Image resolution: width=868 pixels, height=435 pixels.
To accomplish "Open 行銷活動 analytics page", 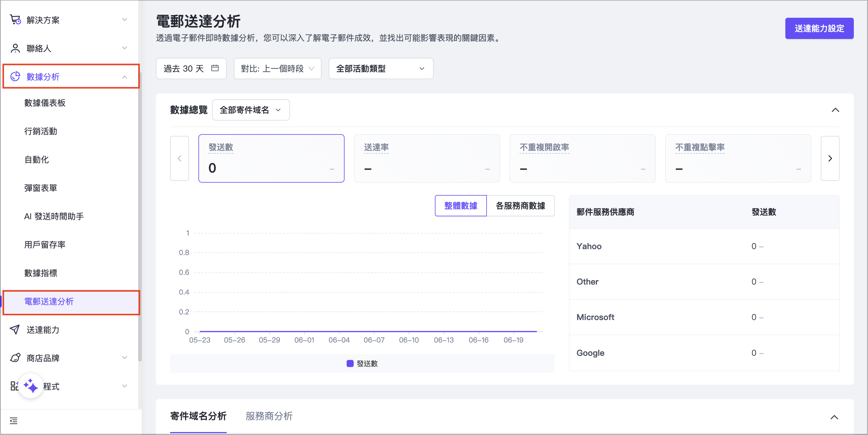I will [x=41, y=131].
